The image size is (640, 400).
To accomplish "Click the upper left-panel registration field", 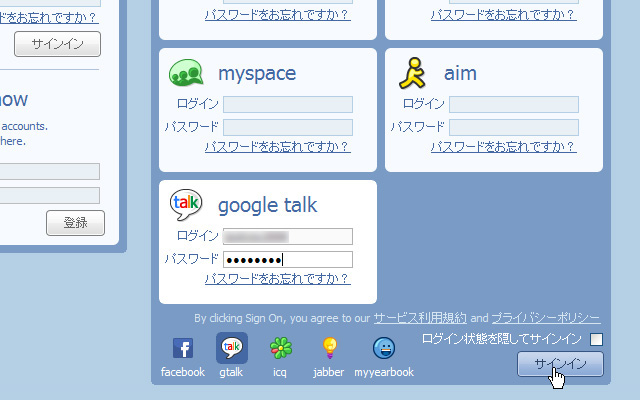I will pyautogui.click(x=50, y=171).
